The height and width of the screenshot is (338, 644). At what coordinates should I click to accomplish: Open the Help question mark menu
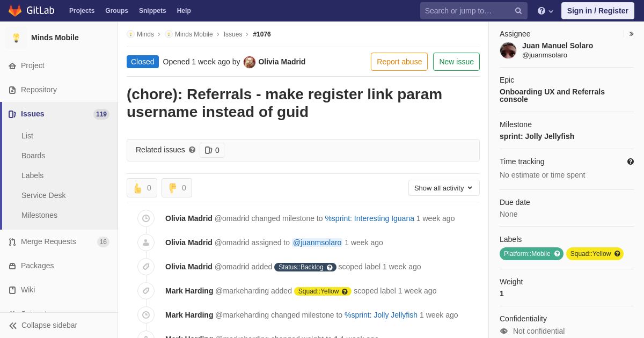pos(545,11)
